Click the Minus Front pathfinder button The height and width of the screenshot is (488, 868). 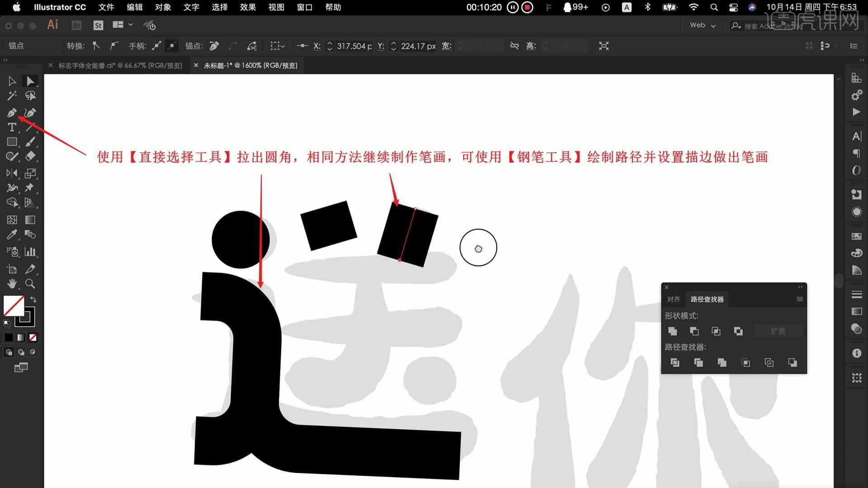click(x=694, y=331)
